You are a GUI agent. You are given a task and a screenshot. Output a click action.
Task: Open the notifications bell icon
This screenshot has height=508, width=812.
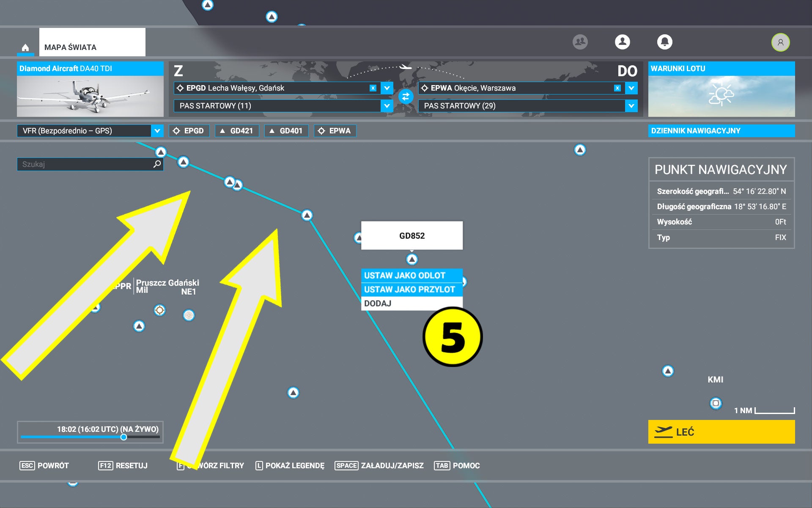tap(664, 42)
